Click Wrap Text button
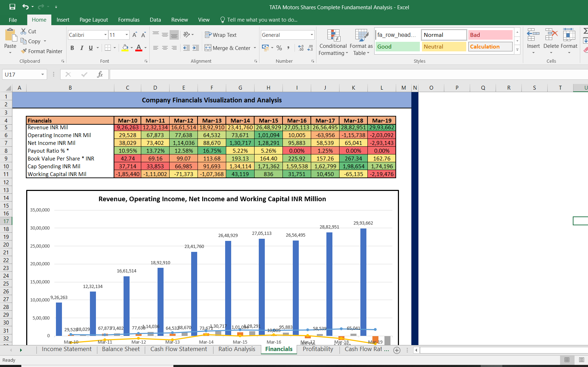588x367 pixels. coord(221,35)
